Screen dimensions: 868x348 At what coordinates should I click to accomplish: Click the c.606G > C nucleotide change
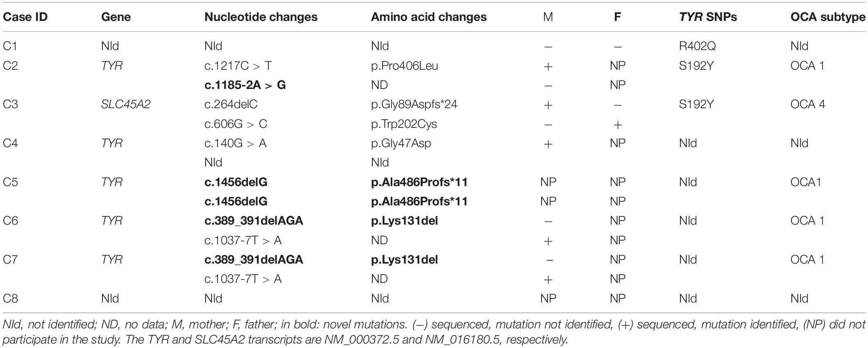236,124
